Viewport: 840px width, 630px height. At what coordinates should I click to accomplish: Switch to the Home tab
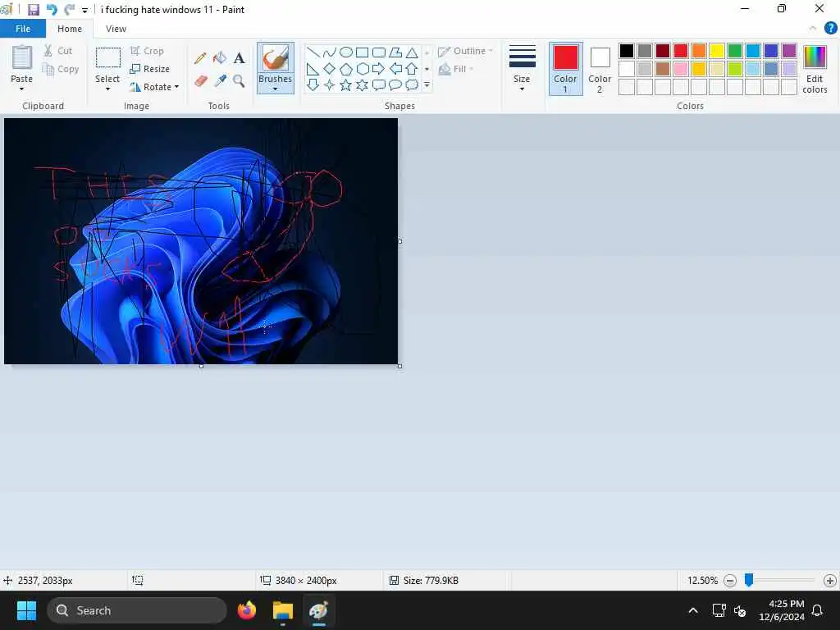(70, 29)
